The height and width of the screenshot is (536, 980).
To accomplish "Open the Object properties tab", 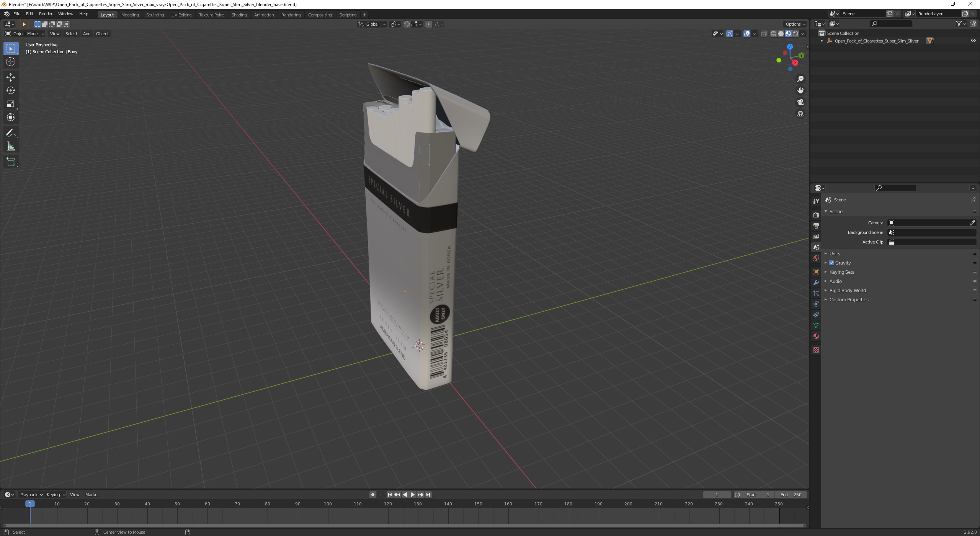I will coord(816,272).
